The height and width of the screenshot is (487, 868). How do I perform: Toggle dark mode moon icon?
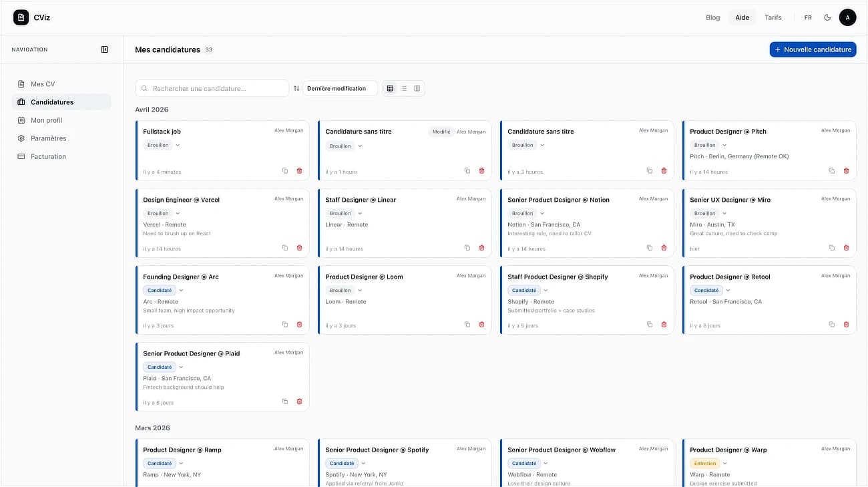[x=827, y=17]
